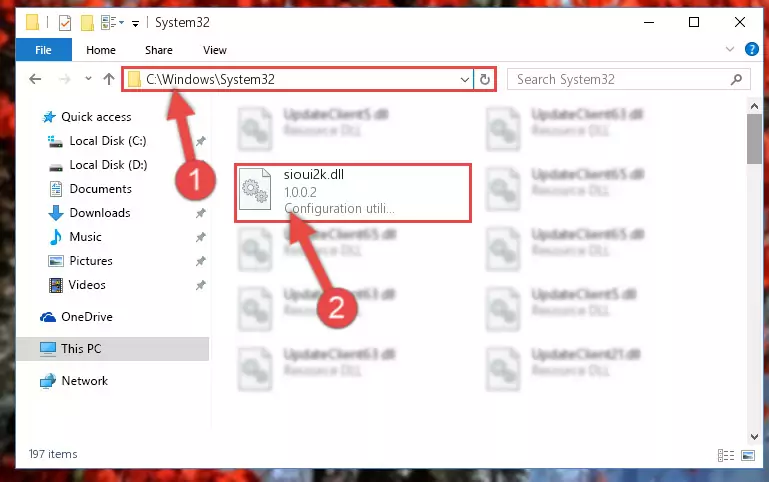Expand the ribbon using the chevron
The image size is (769, 482).
(730, 49)
